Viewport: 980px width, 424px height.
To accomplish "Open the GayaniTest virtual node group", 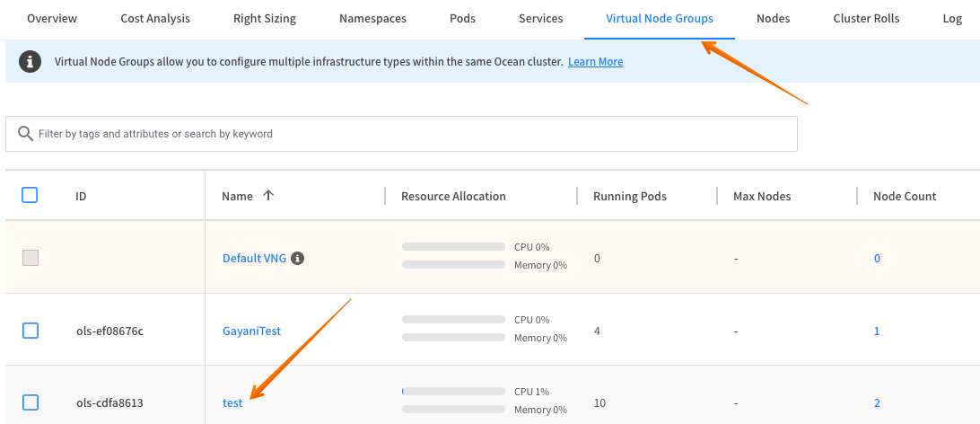I will (x=251, y=331).
